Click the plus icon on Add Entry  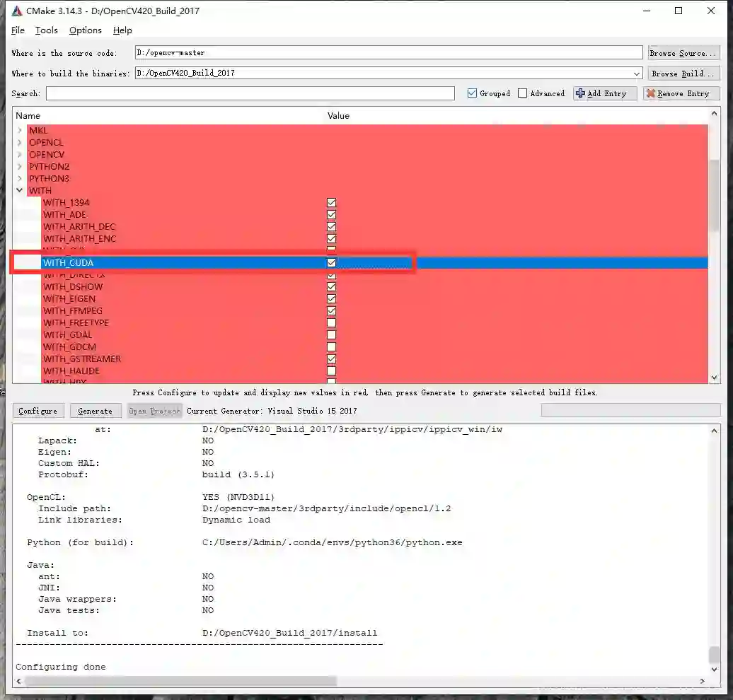coord(580,93)
